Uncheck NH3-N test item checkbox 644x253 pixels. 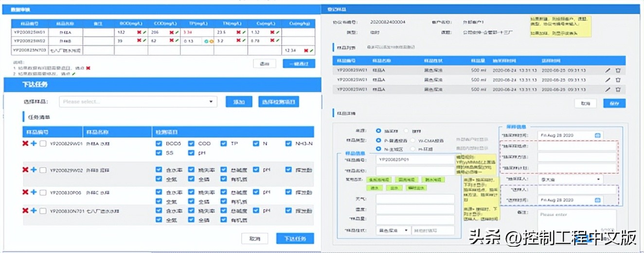click(288, 144)
